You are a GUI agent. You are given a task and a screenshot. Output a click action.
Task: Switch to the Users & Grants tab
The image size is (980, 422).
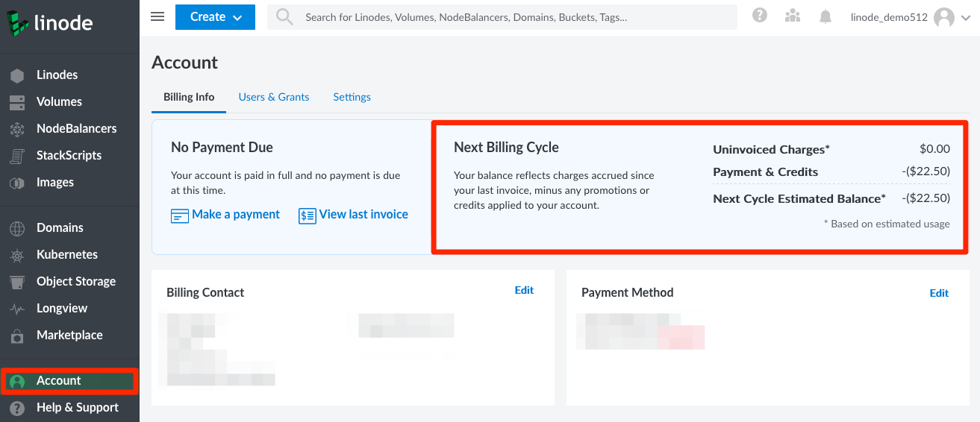[x=274, y=97]
